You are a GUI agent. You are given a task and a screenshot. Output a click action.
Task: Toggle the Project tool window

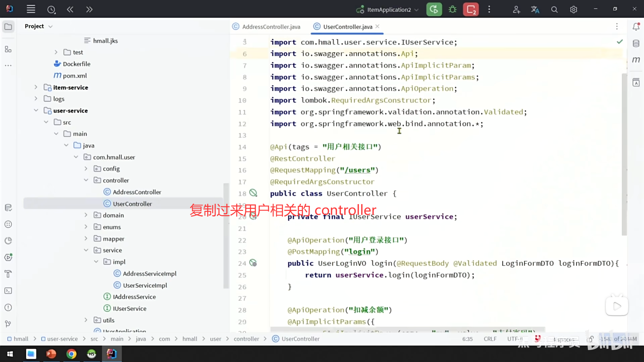[x=8, y=26]
